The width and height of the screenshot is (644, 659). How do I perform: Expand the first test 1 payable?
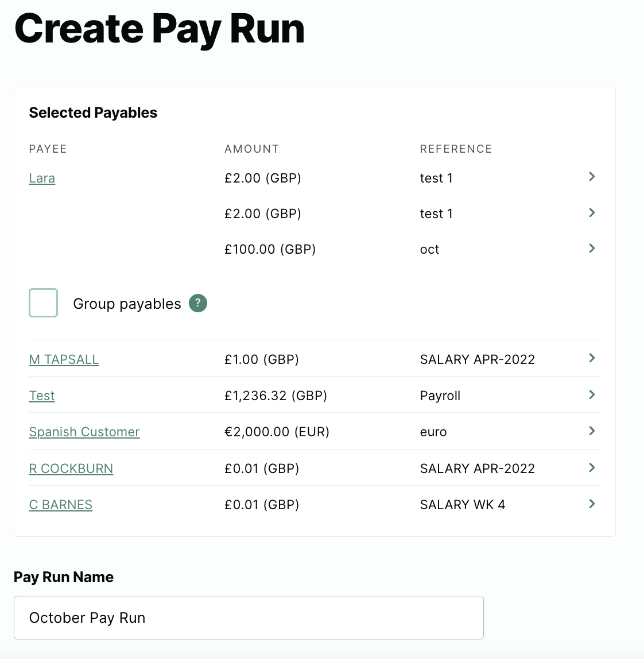coord(592,177)
